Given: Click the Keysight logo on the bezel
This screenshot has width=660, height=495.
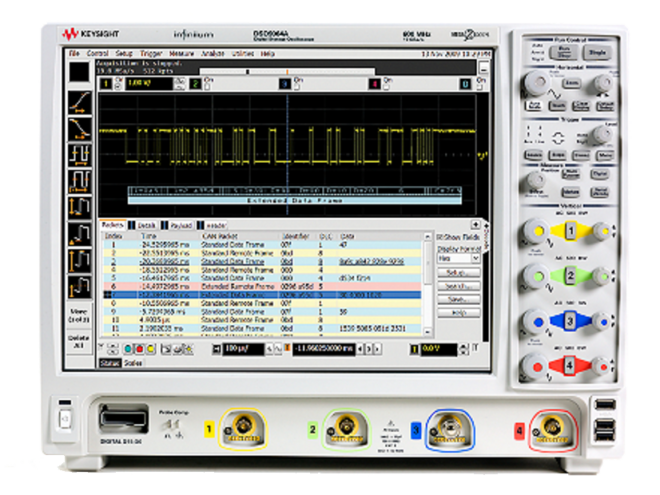Looking at the screenshot, I should [x=91, y=34].
